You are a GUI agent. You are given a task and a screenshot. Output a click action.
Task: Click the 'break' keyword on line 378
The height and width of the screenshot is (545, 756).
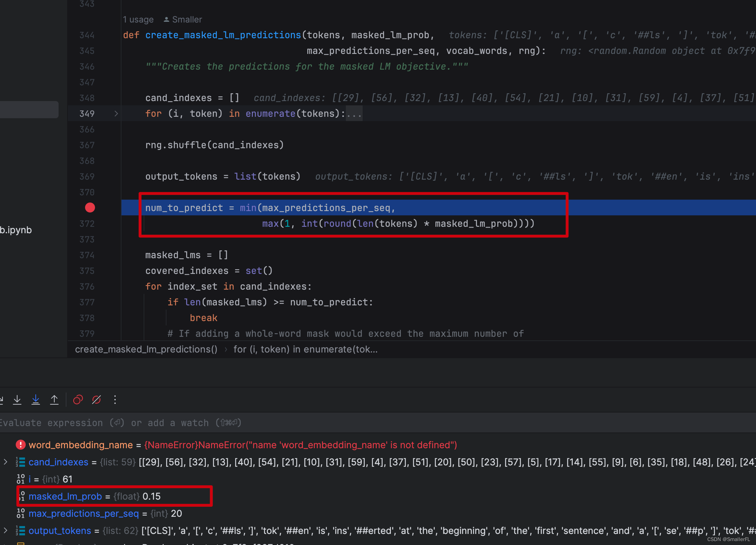[204, 318]
